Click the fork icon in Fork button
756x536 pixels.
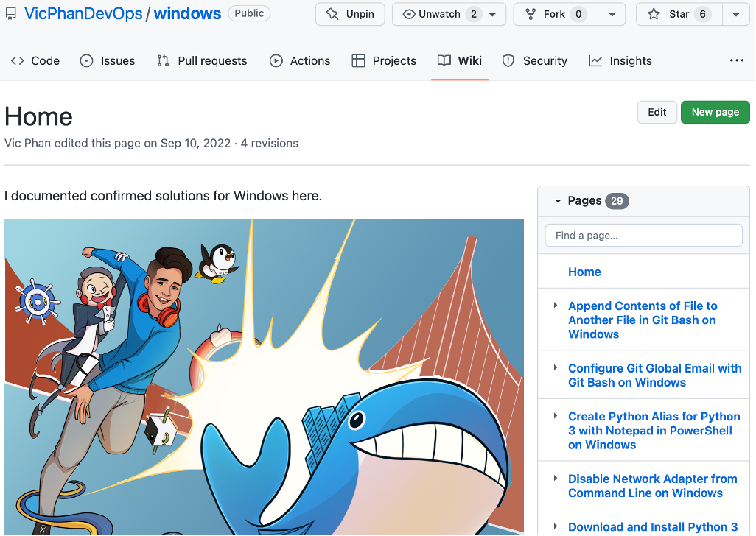click(531, 15)
